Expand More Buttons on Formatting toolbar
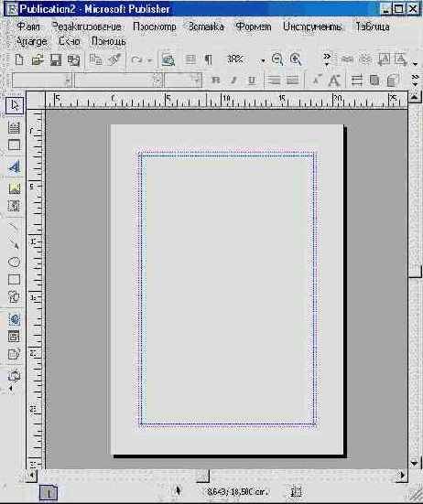The height and width of the screenshot is (504, 423). tap(416, 80)
